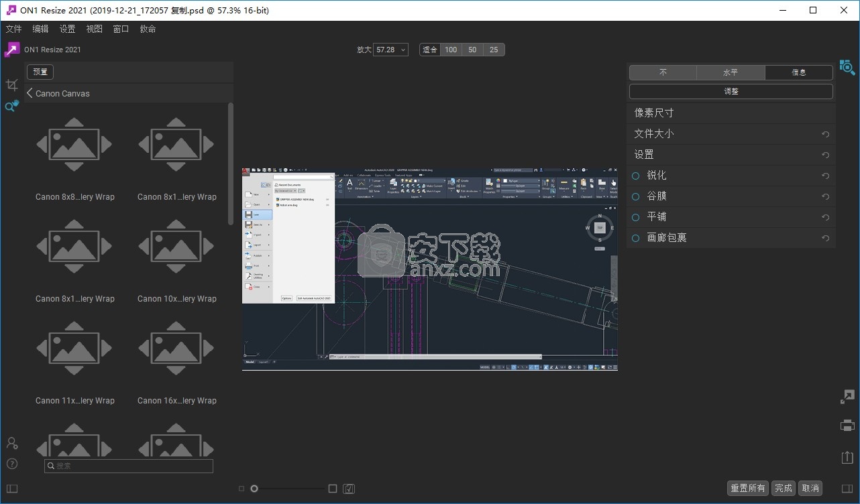Select the View zoom/hand tool
The height and width of the screenshot is (504, 860).
[11, 106]
